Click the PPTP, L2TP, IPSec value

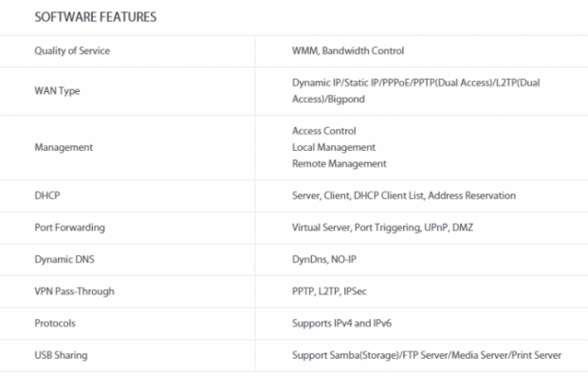click(329, 291)
